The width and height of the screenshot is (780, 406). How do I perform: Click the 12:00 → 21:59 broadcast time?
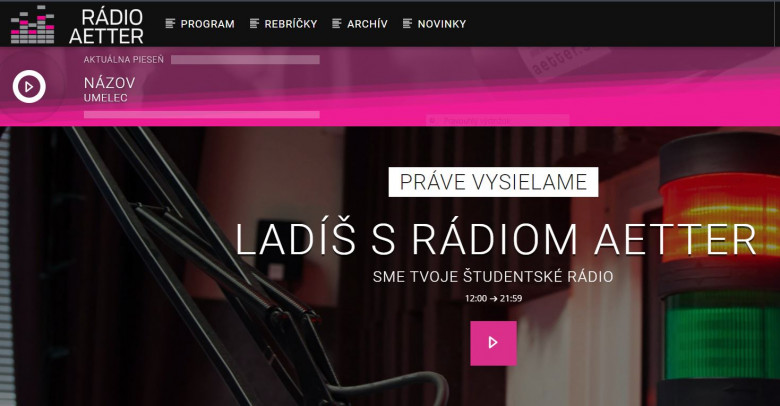(493, 299)
